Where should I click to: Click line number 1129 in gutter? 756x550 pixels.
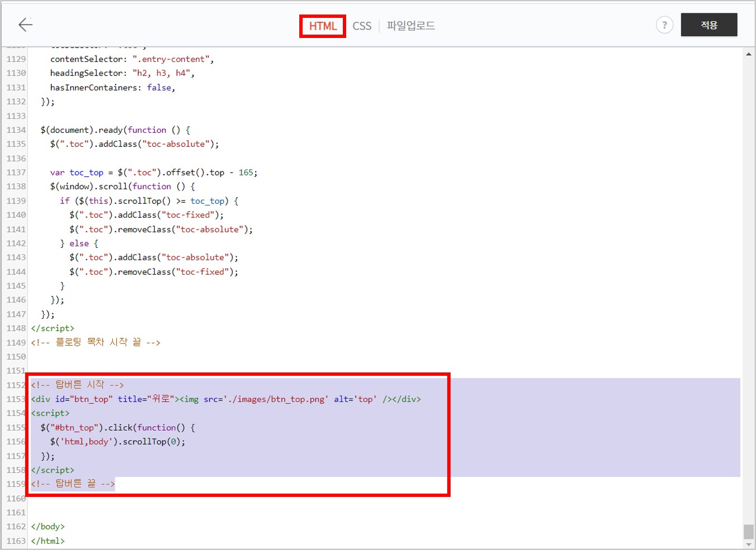tap(16, 59)
